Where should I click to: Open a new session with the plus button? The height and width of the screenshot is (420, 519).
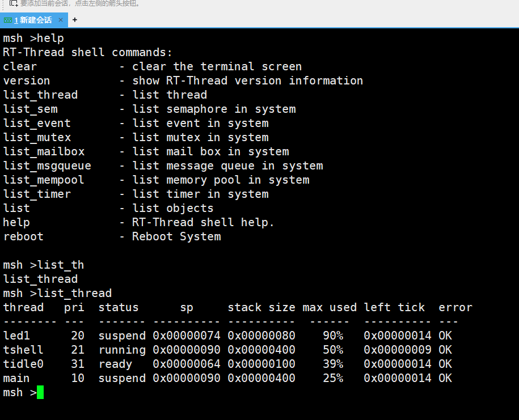[75, 20]
